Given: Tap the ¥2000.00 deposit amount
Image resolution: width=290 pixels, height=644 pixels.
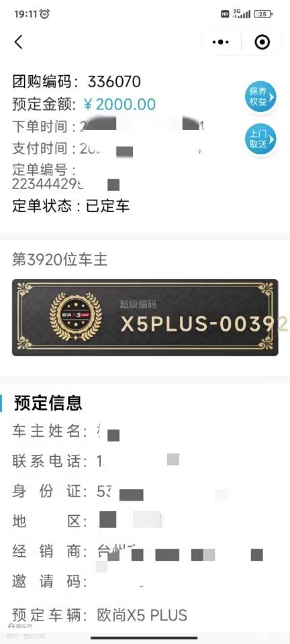Looking at the screenshot, I should pos(119,105).
